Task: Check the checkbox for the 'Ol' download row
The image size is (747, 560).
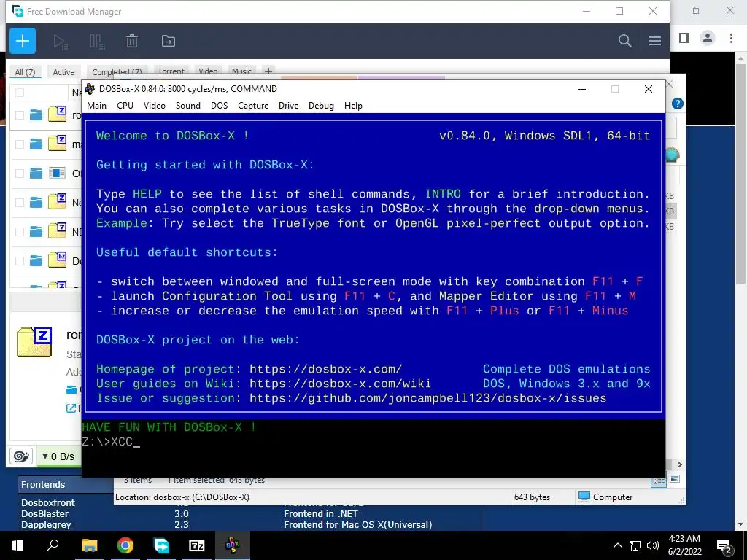Action: 20,174
